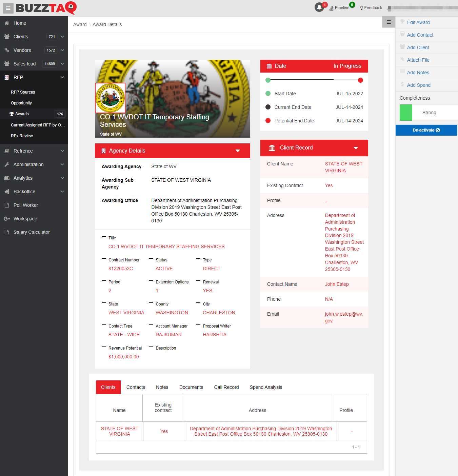
Task: Click the Salary Calculator file icon
Action: click(x=7, y=232)
